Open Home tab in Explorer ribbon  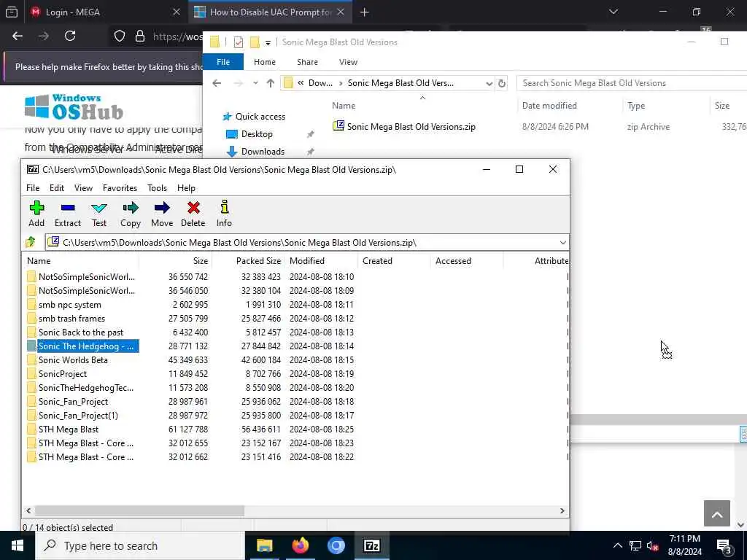(264, 62)
